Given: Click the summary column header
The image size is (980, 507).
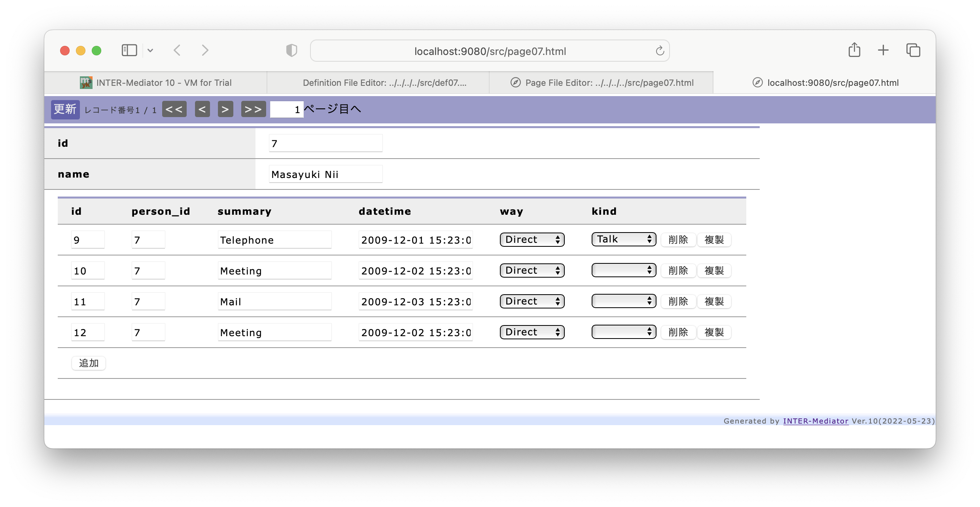Looking at the screenshot, I should click(244, 211).
